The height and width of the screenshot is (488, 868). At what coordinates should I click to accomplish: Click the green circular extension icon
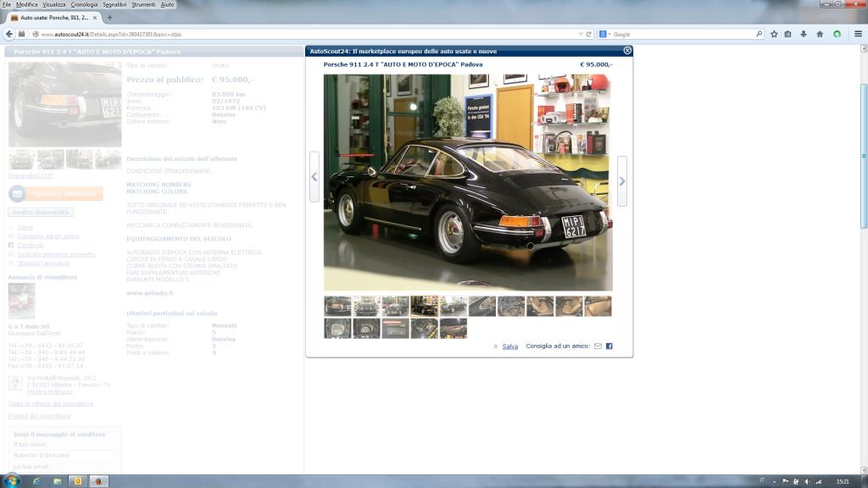(x=837, y=34)
